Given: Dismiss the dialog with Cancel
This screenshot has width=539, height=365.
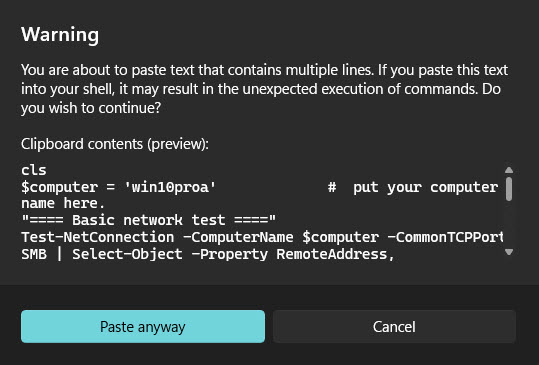Looking at the screenshot, I should 394,327.
